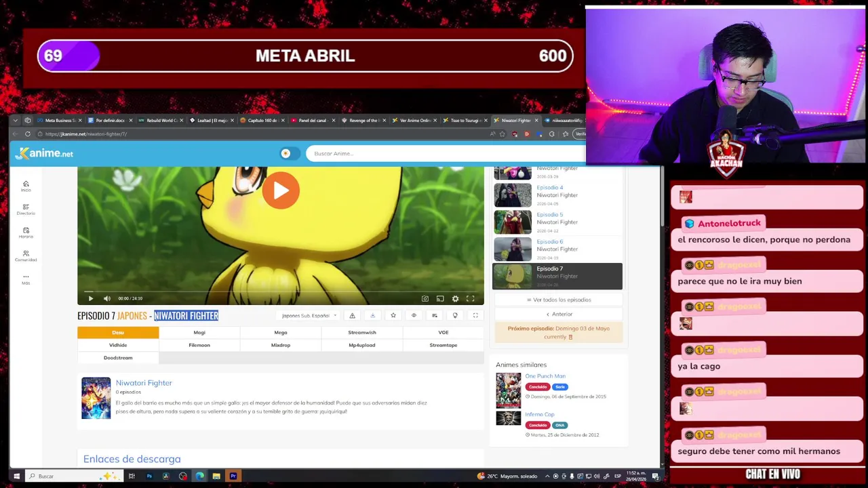Select Episodio 7 in the episode list
The image size is (868, 488).
tap(557, 276)
